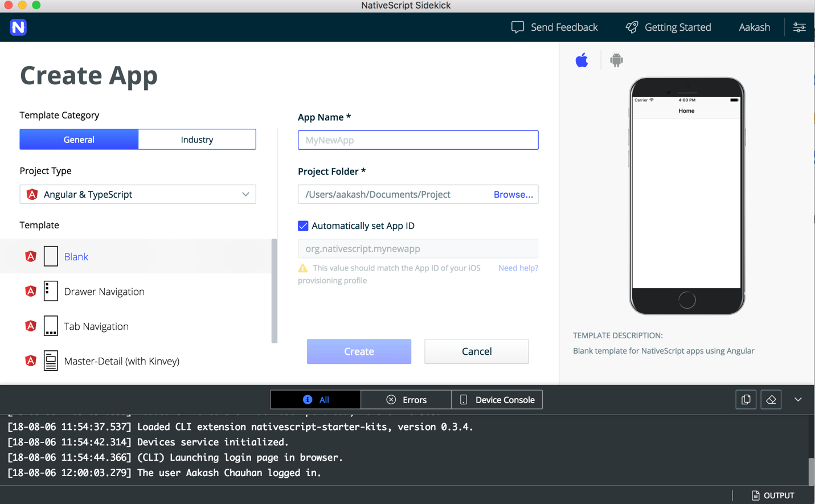
Task: Collapse the output panel chevron
Action: click(x=798, y=400)
